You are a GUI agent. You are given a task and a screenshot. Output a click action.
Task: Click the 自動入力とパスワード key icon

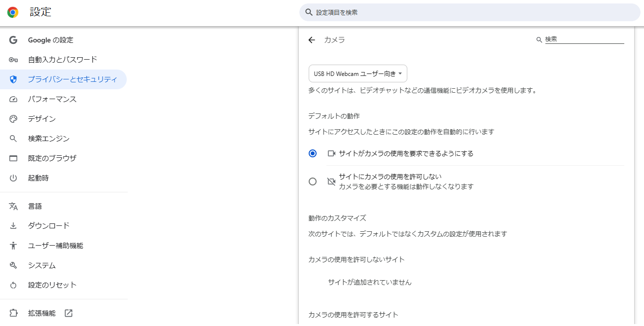(13, 60)
